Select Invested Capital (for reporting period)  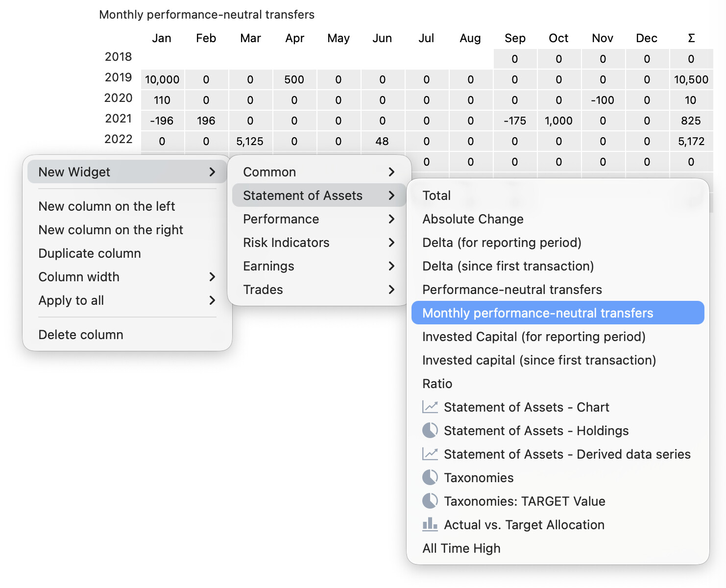(533, 337)
